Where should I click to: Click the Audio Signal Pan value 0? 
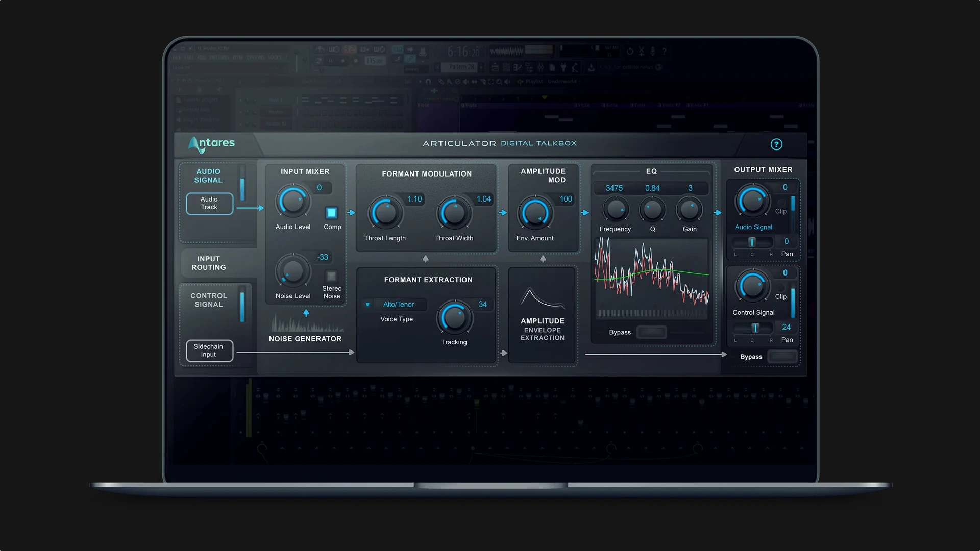coord(787,242)
